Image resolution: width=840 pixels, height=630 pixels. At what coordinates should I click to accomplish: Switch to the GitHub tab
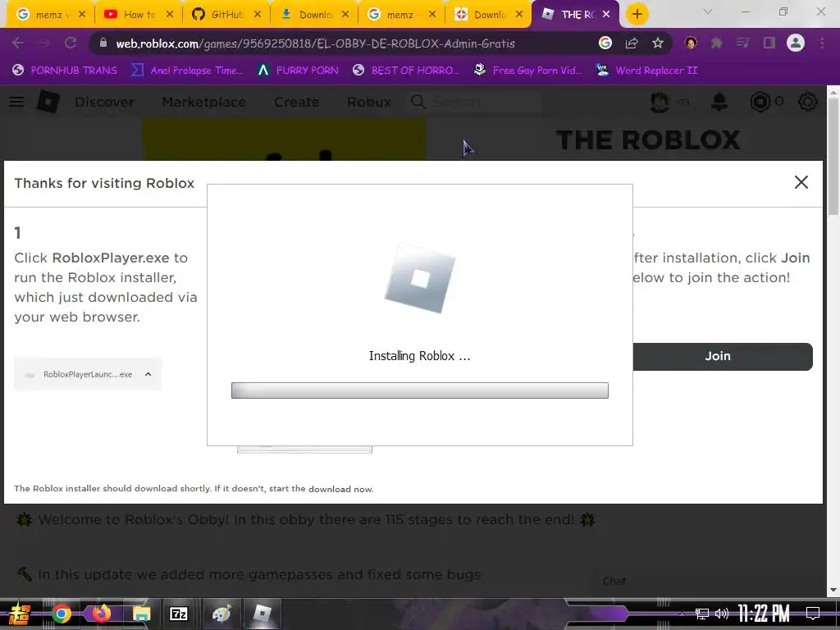[226, 15]
